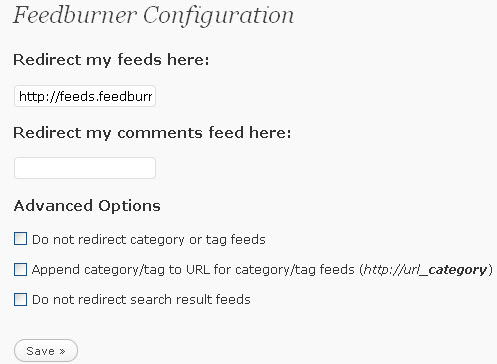Enable the Append category/tag to URL checkbox
Screen dimensions: 497x364
click(20, 269)
